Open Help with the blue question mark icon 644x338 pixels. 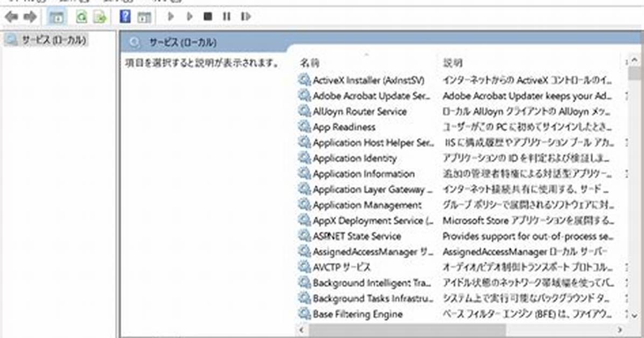click(x=125, y=17)
